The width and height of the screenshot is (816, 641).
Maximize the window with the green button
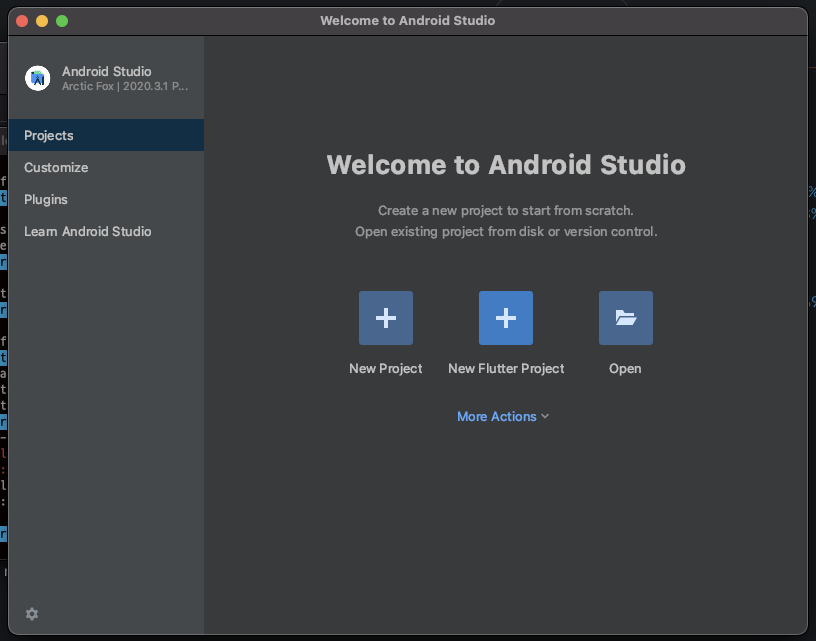pos(62,21)
